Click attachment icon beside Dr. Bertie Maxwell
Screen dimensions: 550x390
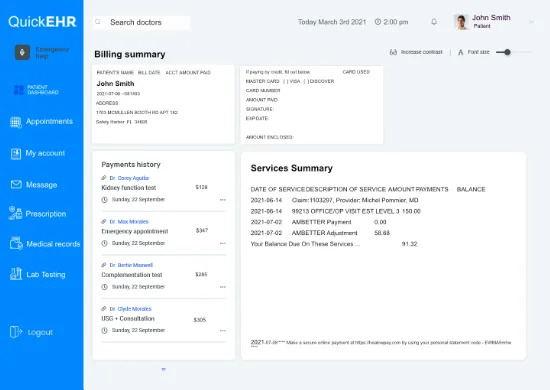104,265
